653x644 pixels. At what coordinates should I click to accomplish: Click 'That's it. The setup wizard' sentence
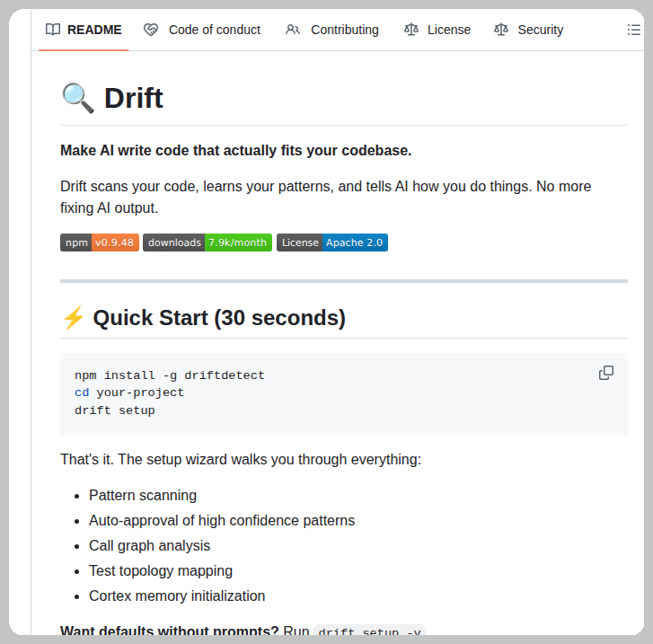241,460
